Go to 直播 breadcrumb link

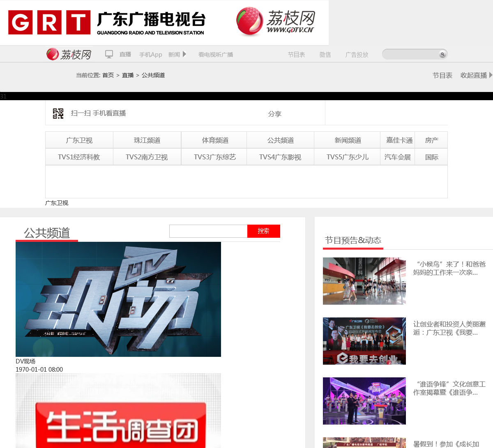[x=128, y=75]
